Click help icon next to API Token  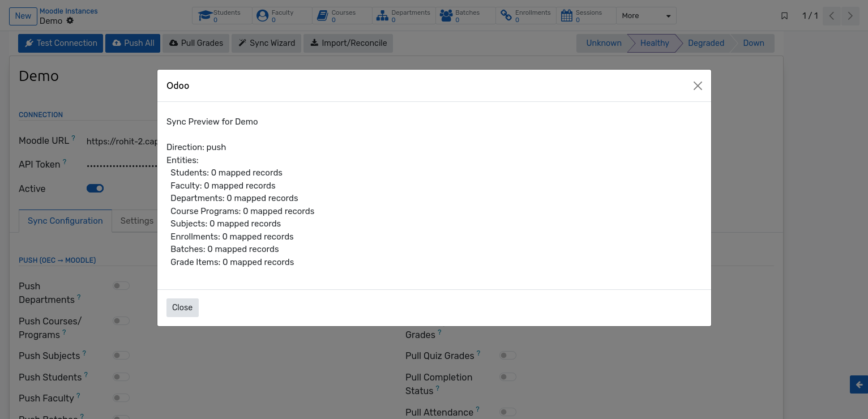click(65, 162)
